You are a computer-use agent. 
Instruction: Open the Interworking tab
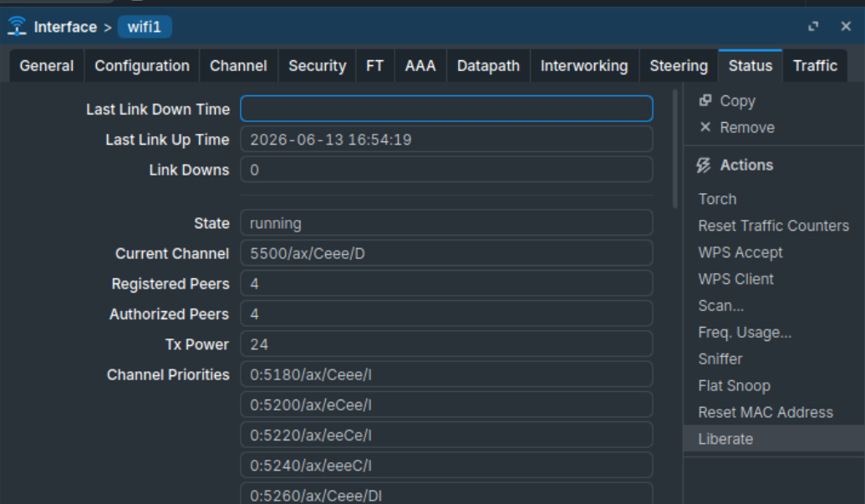[584, 66]
